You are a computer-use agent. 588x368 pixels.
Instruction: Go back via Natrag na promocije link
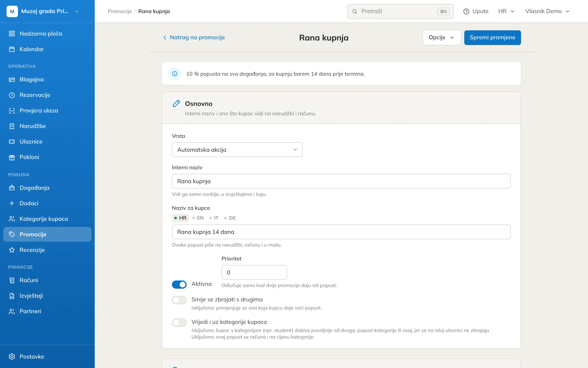[x=194, y=37]
